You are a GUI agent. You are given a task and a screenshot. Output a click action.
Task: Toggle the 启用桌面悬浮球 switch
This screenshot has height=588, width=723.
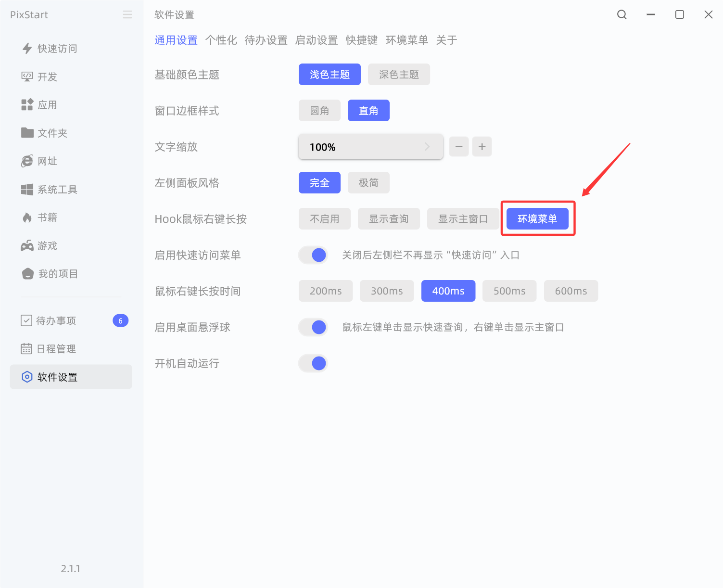point(313,327)
